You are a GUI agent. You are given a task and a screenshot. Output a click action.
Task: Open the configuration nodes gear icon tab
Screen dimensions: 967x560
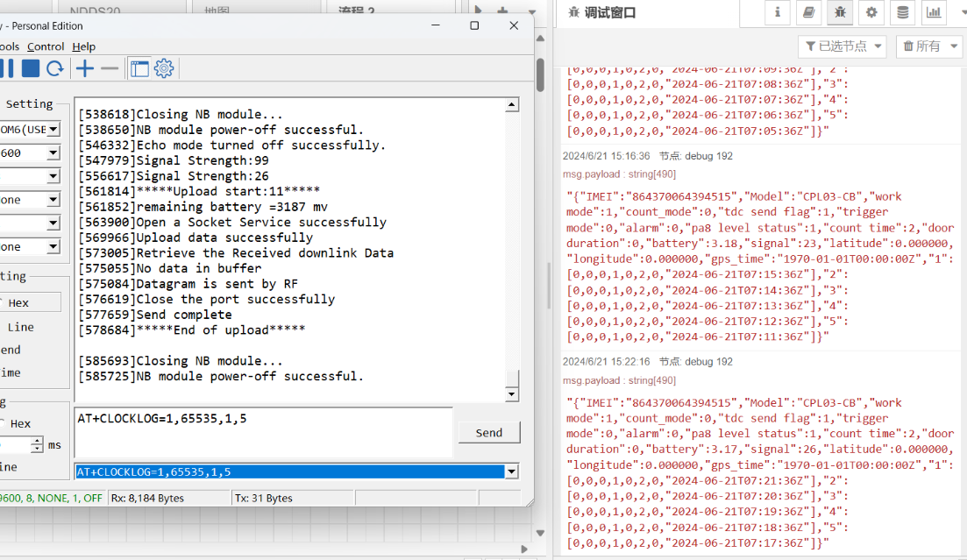click(871, 12)
